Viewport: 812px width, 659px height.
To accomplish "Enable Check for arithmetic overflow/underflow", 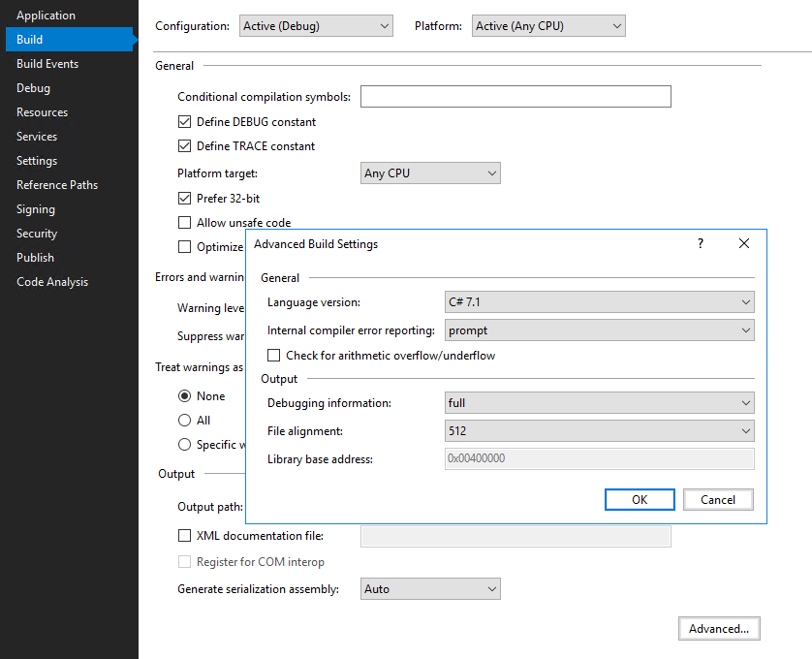I will pos(273,356).
